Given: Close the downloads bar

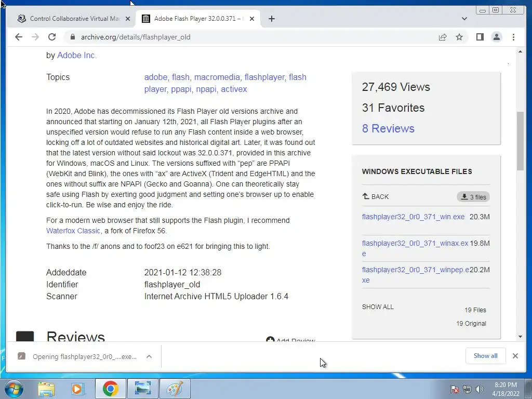Looking at the screenshot, I should pyautogui.click(x=515, y=356).
